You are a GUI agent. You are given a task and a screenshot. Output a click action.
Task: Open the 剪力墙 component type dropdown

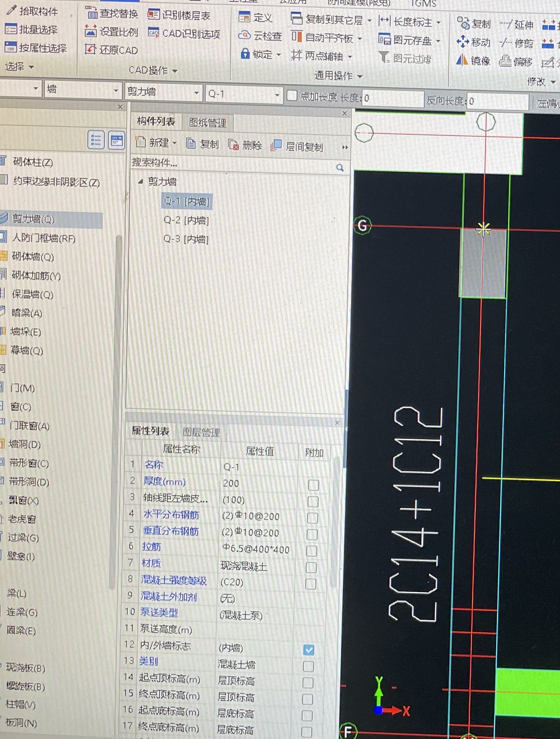click(197, 93)
